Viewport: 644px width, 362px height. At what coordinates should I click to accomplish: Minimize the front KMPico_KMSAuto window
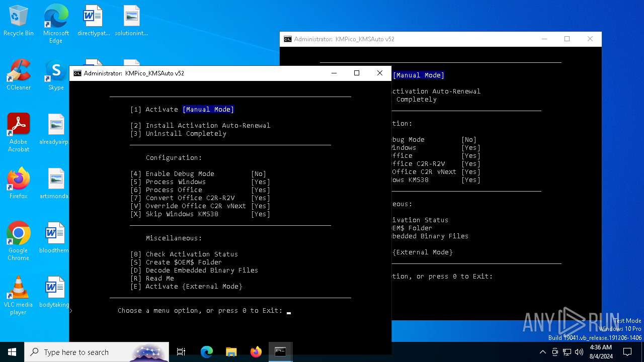334,73
